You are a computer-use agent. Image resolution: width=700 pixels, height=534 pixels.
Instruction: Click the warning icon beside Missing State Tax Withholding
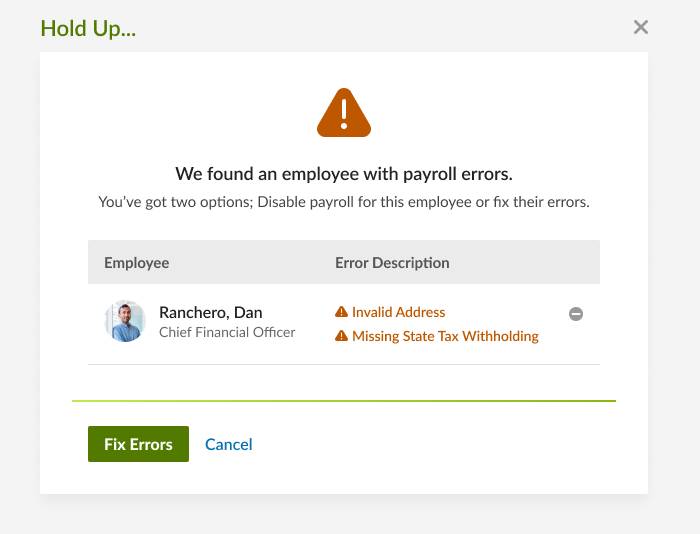341,335
